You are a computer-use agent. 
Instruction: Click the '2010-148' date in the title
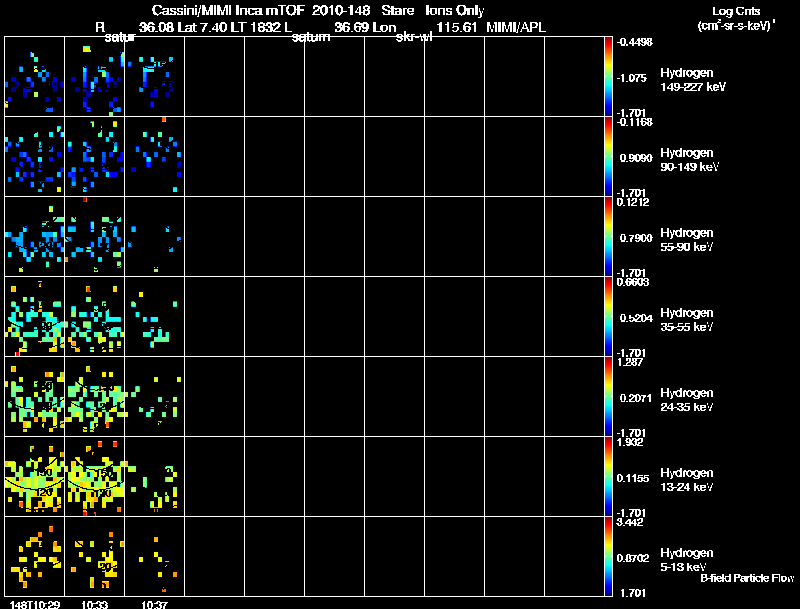[341, 11]
